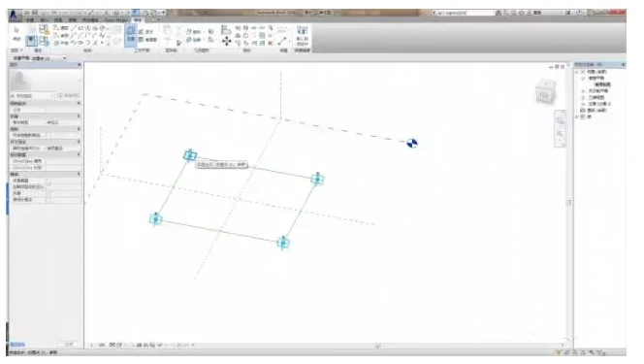
Task: Select the top-right cyan reference point
Action: [317, 179]
